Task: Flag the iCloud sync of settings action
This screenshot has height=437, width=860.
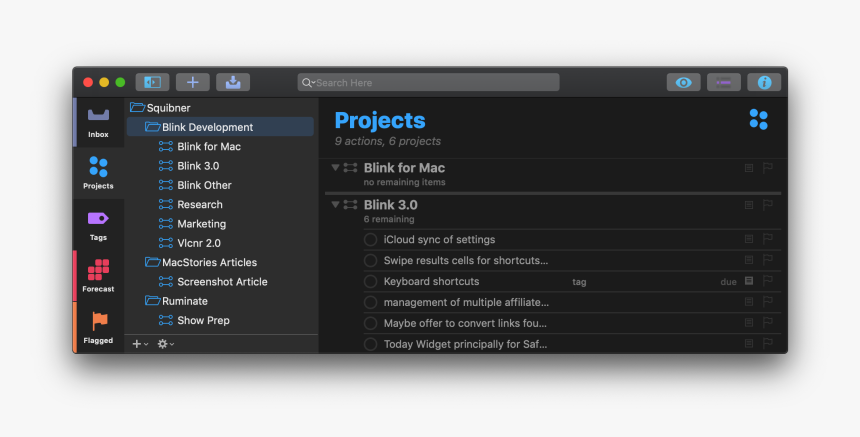Action: tap(768, 239)
